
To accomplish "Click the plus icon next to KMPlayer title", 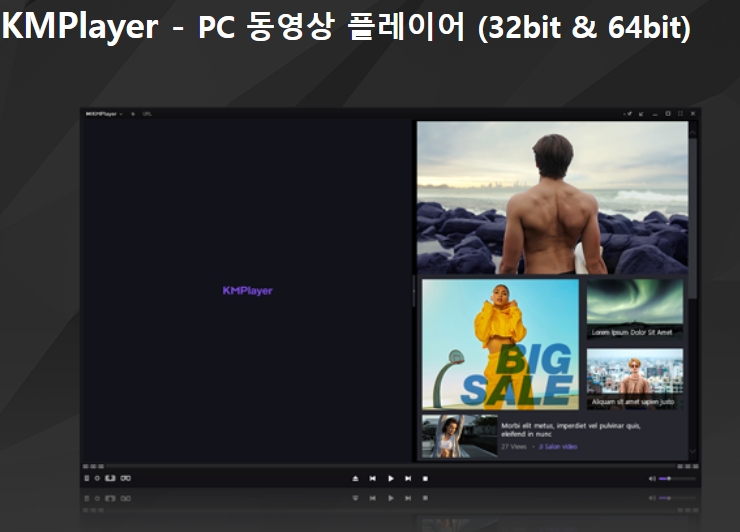I will [x=133, y=114].
